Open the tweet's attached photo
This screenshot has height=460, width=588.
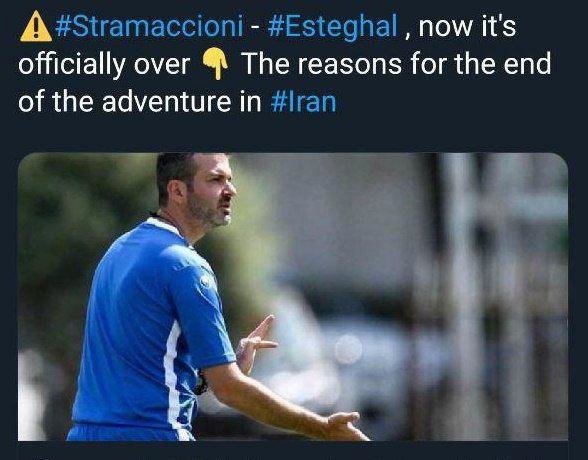(293, 297)
